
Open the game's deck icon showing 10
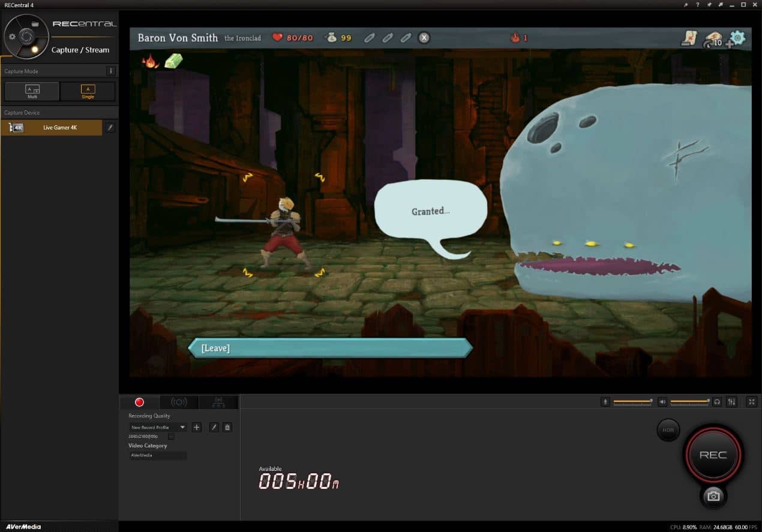(x=713, y=39)
